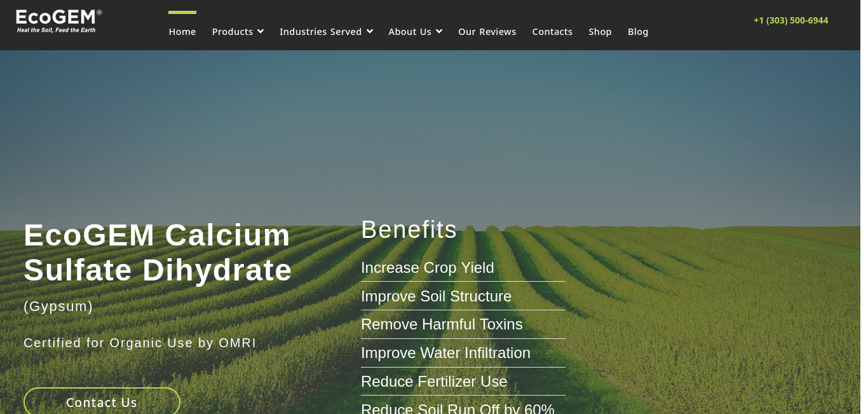Open the Home menu item

click(x=182, y=32)
